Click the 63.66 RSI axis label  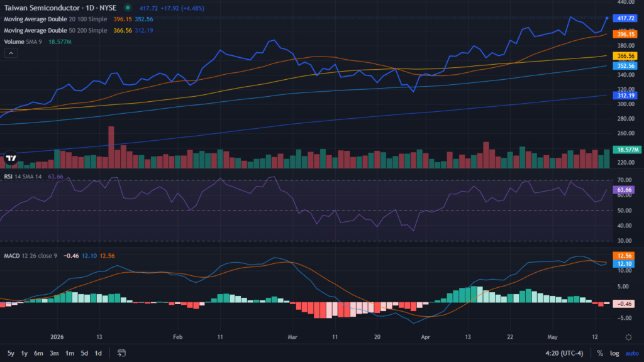coord(624,190)
